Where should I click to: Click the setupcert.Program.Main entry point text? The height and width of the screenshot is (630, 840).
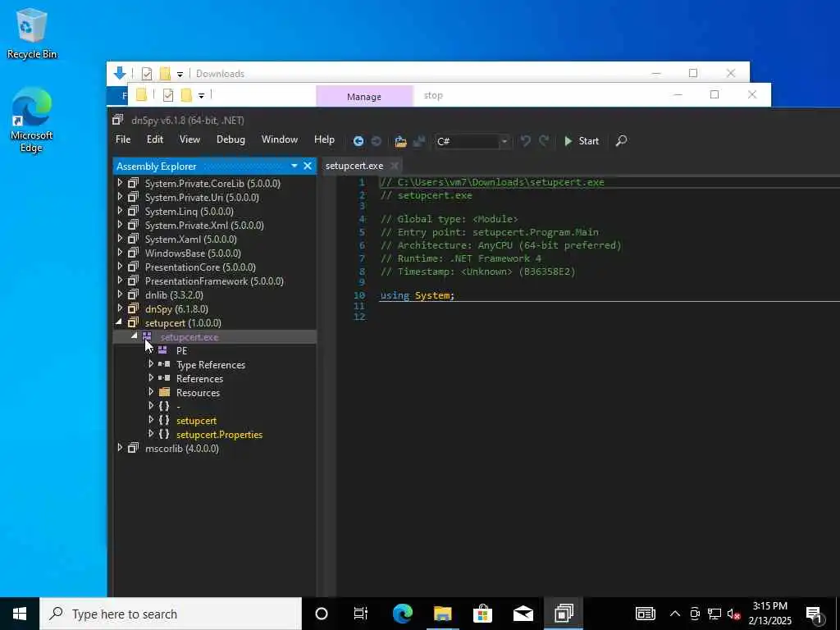tap(535, 232)
